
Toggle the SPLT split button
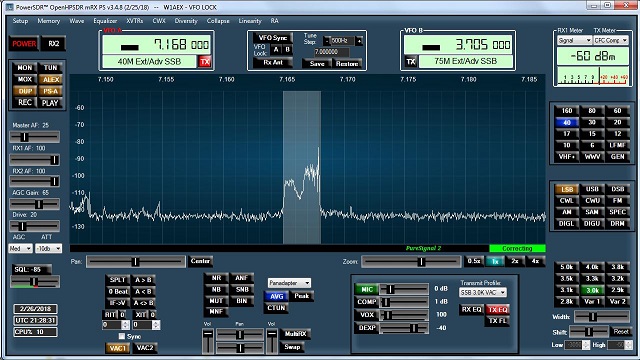118,280
